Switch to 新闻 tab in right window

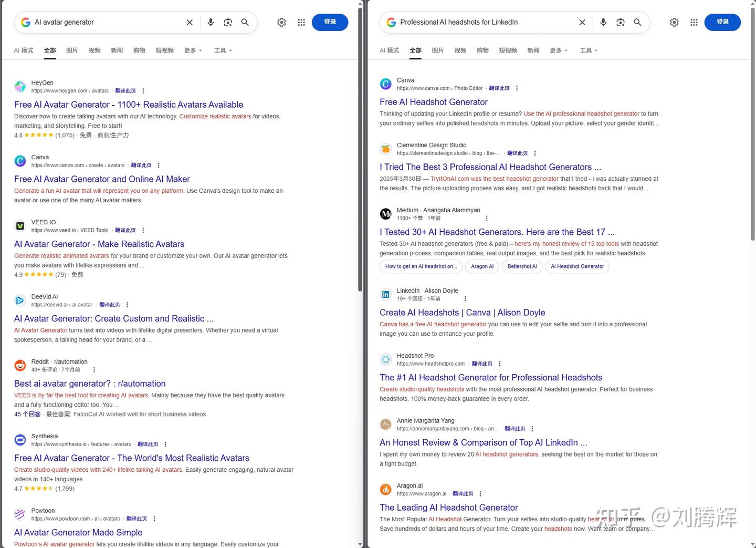(533, 50)
